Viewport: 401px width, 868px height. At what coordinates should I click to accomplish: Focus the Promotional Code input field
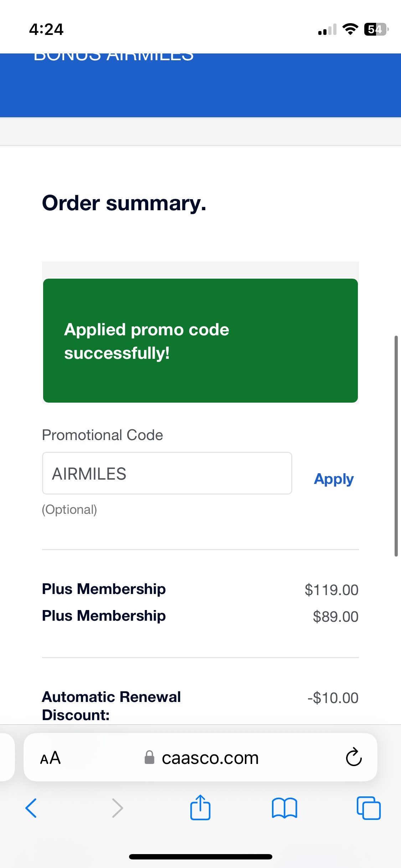167,473
